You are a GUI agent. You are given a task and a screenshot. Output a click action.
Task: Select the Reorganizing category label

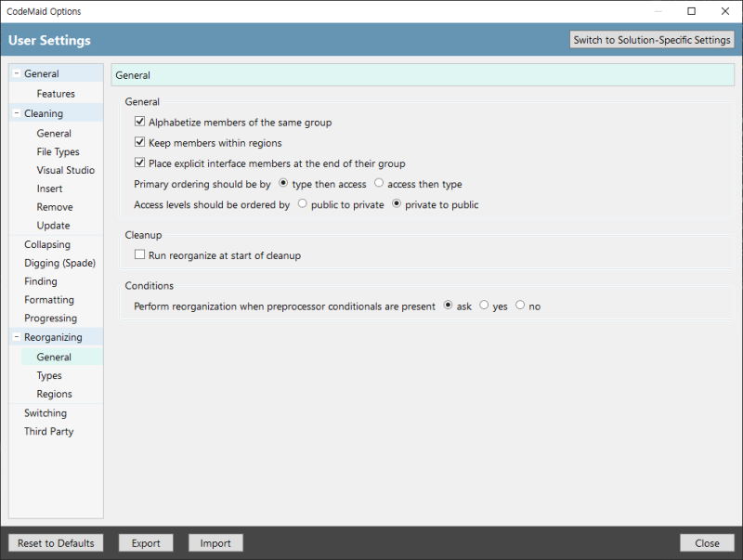point(53,337)
